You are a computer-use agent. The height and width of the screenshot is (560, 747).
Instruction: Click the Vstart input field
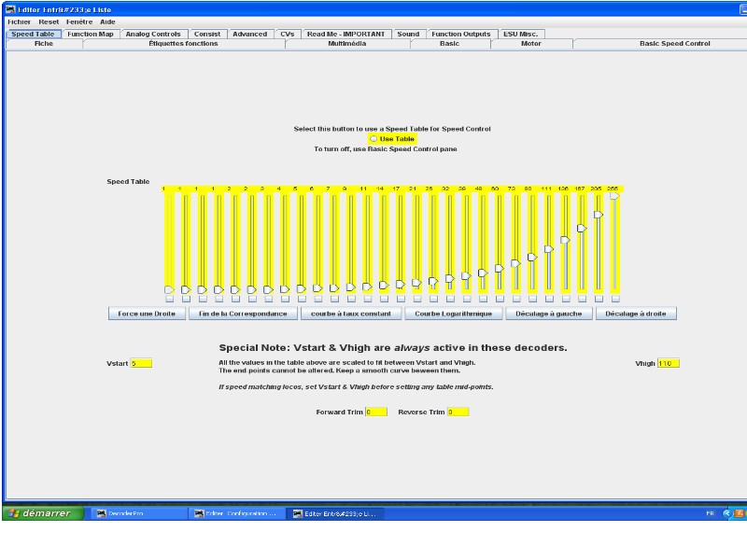142,363
